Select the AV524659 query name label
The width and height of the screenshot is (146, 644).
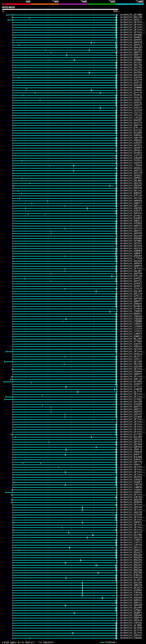coord(8,8)
